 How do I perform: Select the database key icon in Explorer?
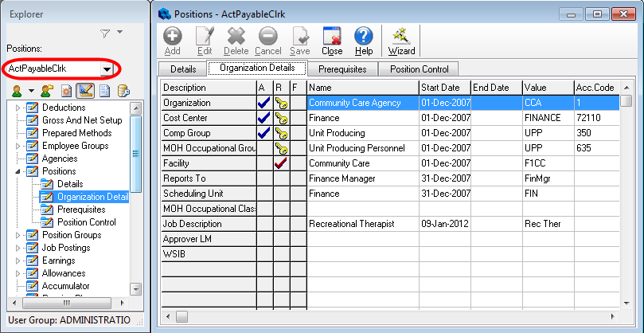tap(123, 90)
